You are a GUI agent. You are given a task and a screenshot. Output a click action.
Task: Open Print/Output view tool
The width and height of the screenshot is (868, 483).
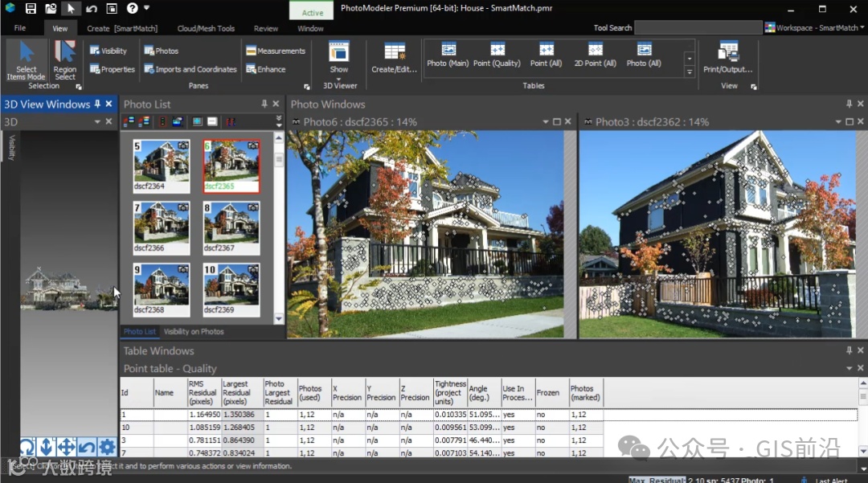728,58
